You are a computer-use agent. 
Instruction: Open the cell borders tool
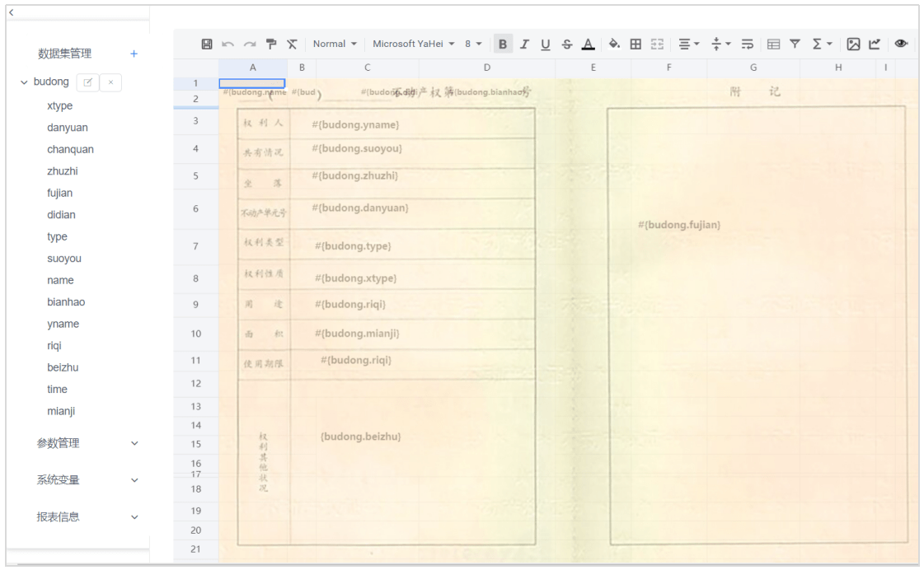(x=636, y=44)
